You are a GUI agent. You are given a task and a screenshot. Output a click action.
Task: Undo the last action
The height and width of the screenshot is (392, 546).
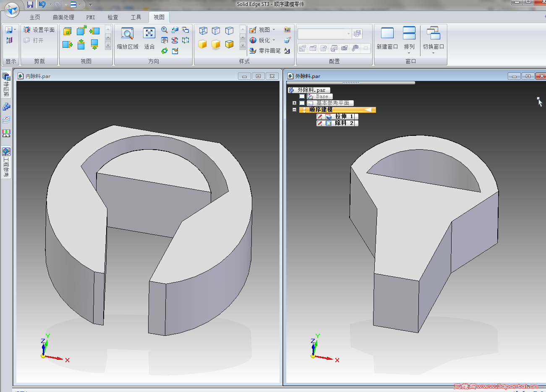[42, 5]
